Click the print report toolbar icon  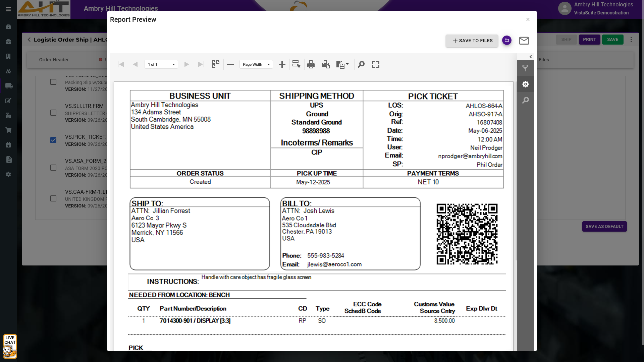(x=311, y=64)
